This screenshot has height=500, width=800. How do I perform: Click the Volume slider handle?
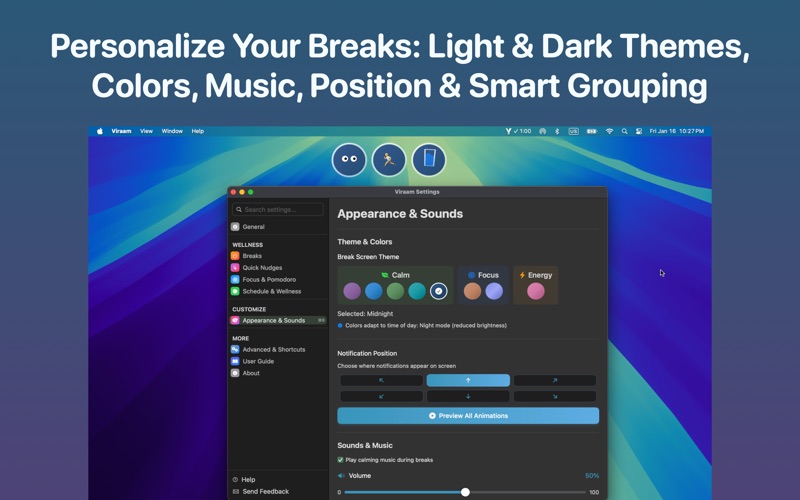click(465, 492)
